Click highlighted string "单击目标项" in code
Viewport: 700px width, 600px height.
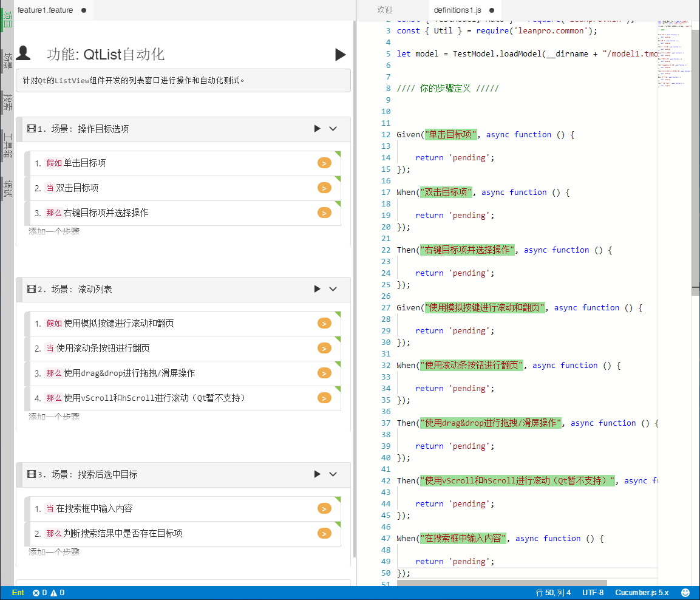coord(450,134)
